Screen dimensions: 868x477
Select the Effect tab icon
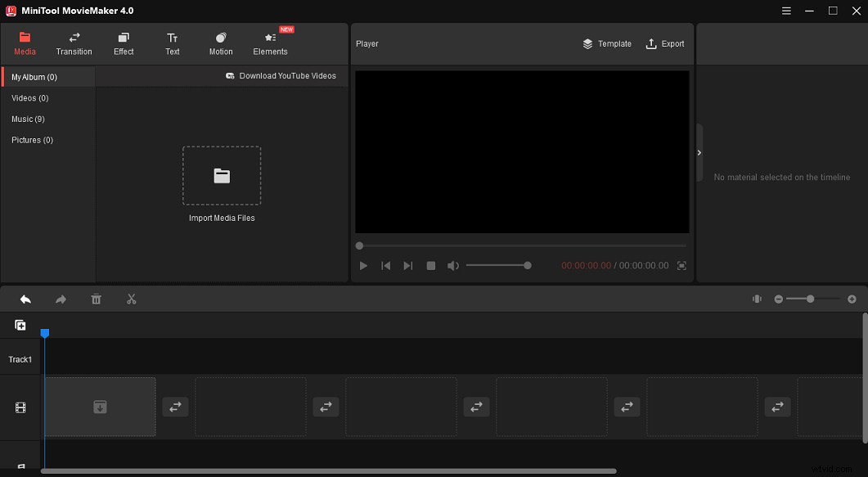(x=124, y=43)
